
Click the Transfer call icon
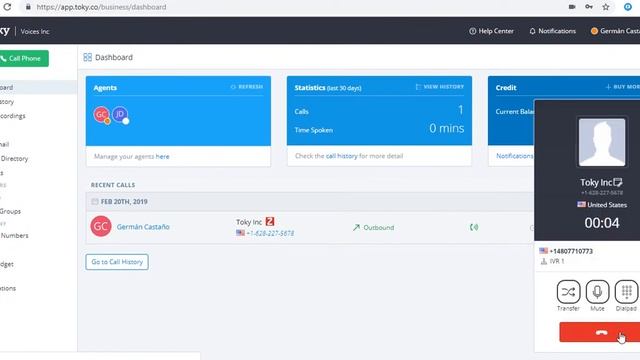(x=568, y=292)
